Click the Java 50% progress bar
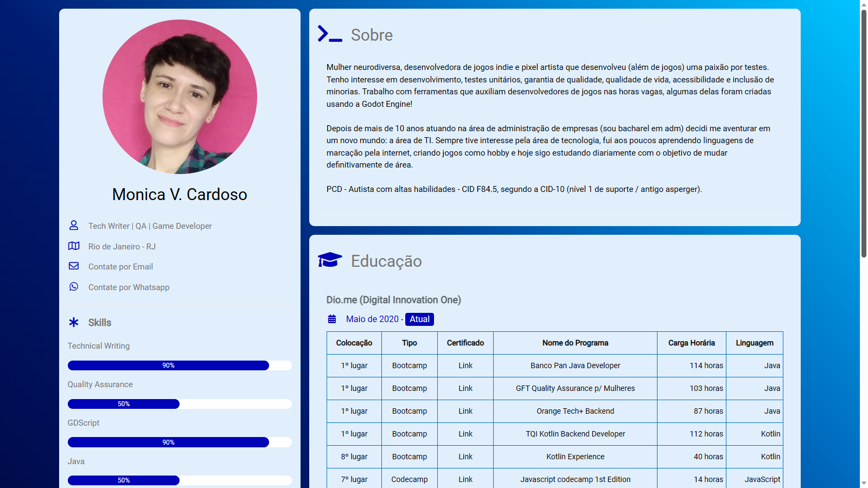Image resolution: width=868 pixels, height=488 pixels. (x=180, y=480)
